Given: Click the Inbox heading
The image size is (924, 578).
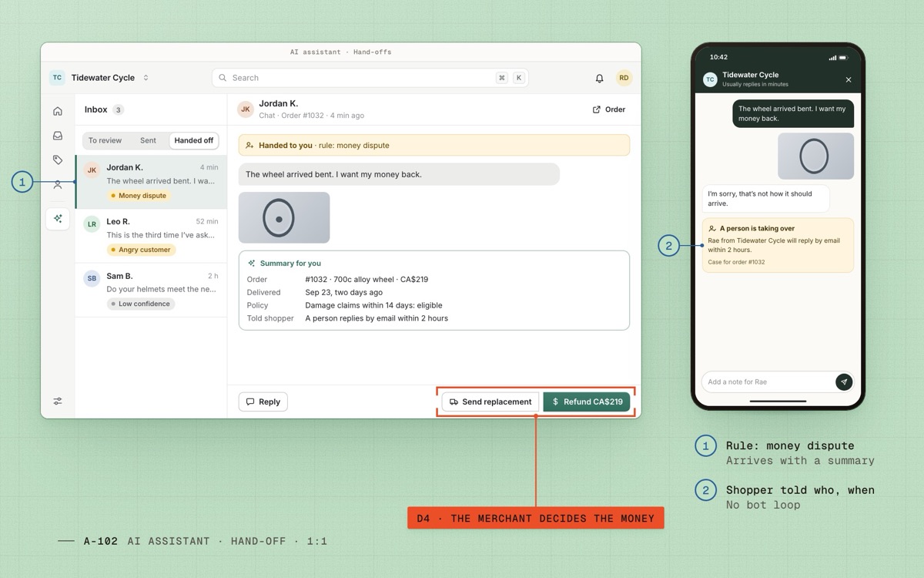Looking at the screenshot, I should coord(95,109).
